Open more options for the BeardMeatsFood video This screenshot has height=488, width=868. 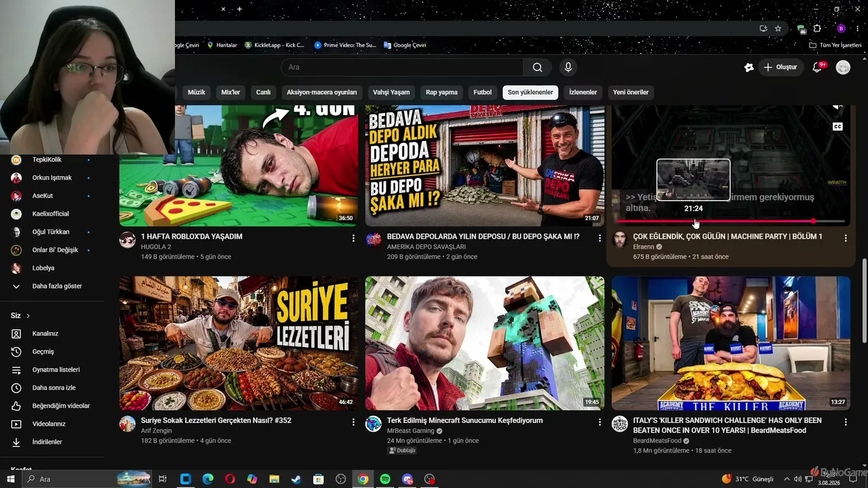coord(846,422)
